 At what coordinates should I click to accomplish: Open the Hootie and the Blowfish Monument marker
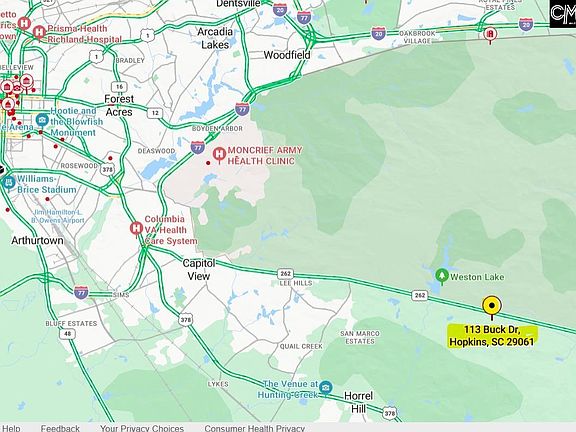tap(42, 120)
